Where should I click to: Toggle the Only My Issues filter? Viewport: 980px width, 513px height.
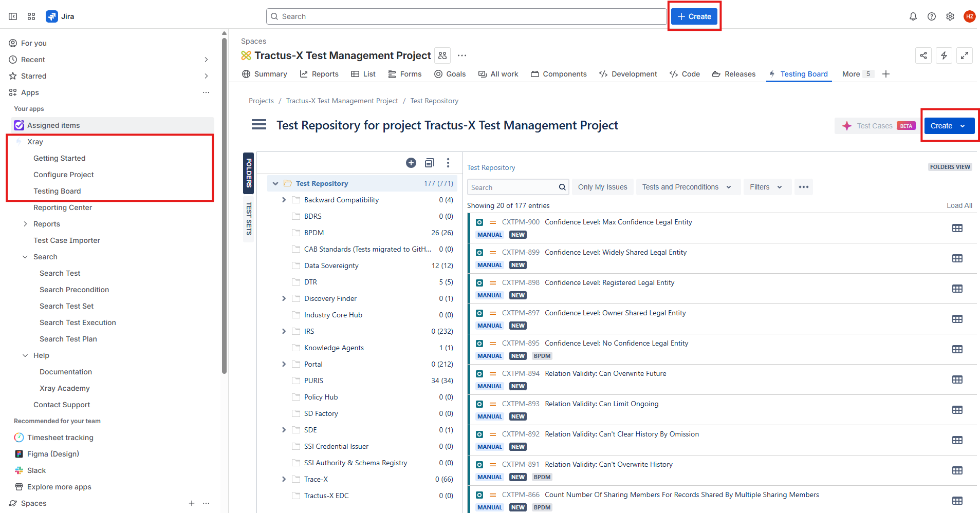coord(602,187)
